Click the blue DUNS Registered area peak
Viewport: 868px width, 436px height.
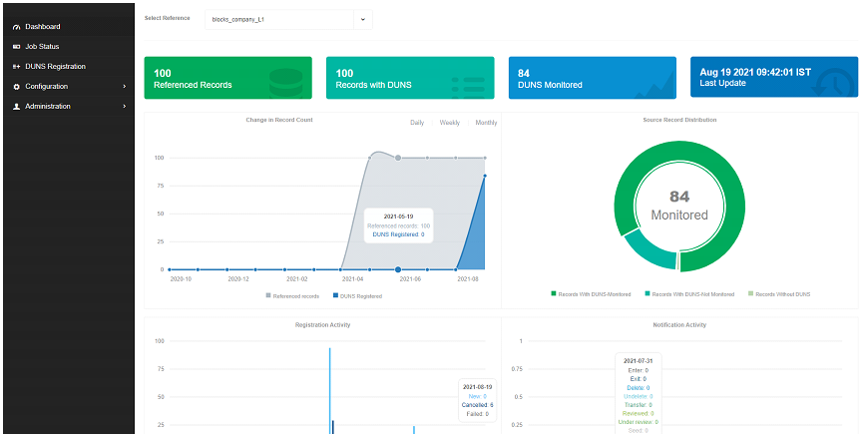[485, 176]
